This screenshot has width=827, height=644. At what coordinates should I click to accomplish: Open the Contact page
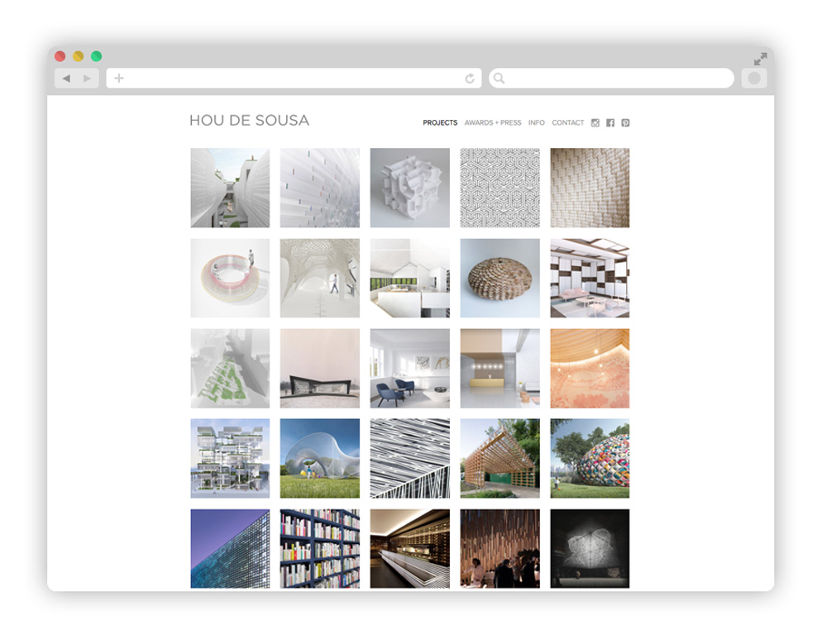567,123
